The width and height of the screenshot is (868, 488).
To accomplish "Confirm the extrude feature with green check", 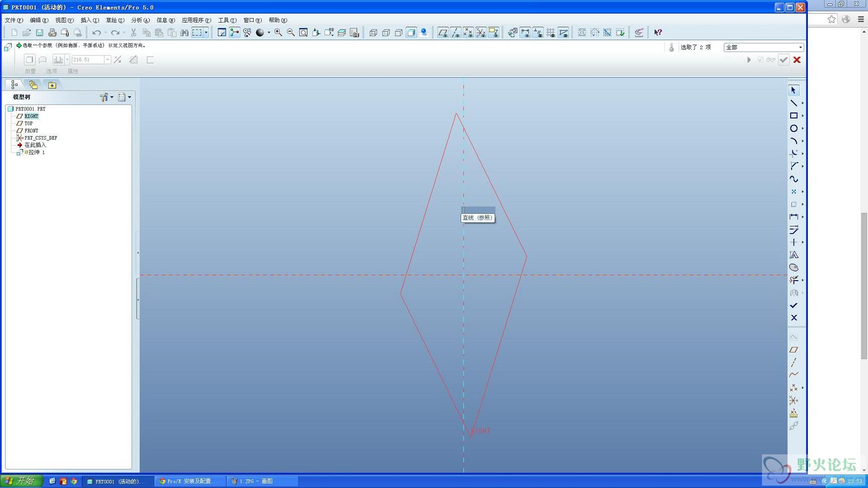I will (x=784, y=60).
